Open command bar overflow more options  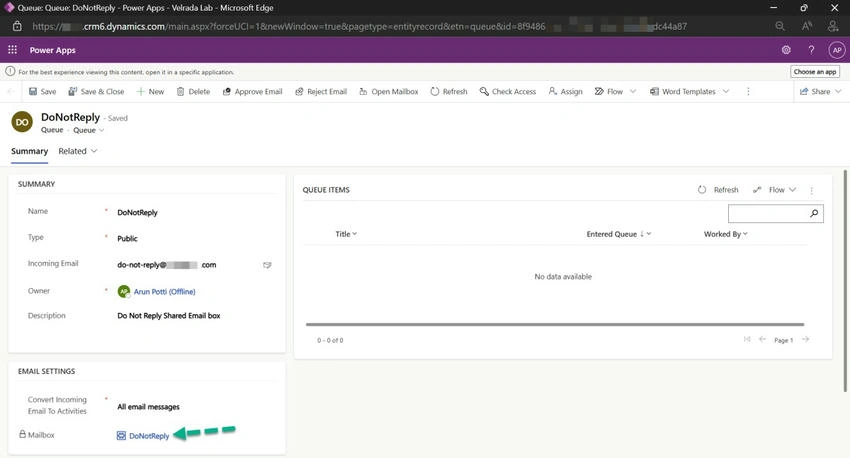[x=748, y=92]
